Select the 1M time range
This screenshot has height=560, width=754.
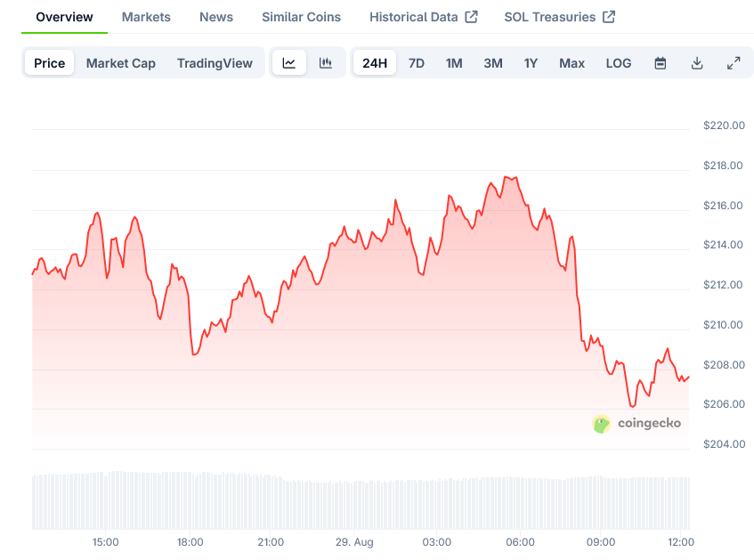[454, 63]
